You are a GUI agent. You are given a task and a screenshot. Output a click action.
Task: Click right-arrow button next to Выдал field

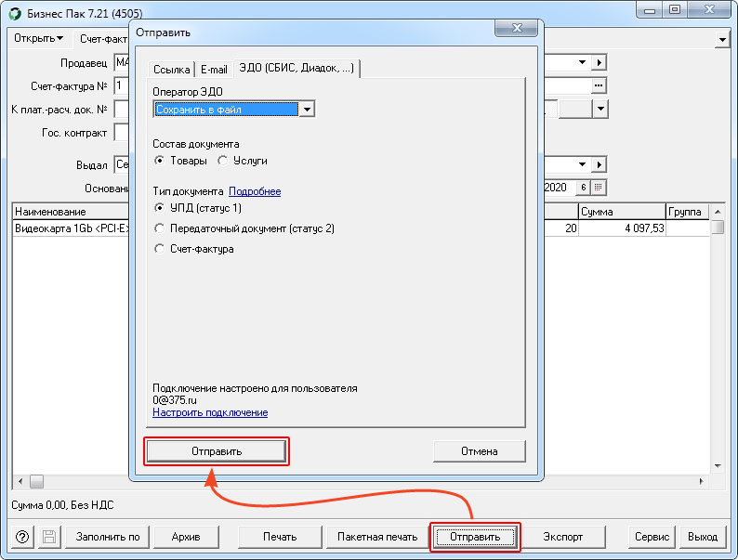point(599,164)
